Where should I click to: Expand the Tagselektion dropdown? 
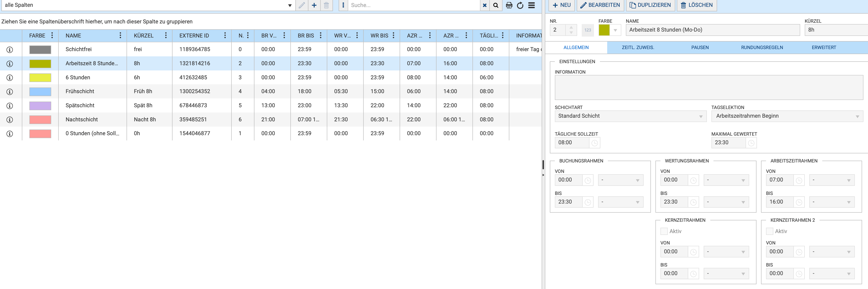pos(787,116)
